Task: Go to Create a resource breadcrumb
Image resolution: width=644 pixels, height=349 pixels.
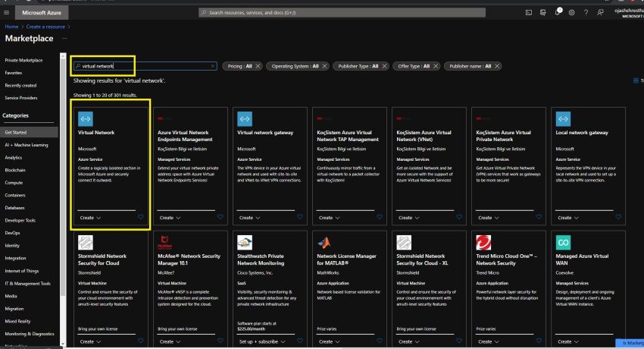Action: tap(45, 27)
